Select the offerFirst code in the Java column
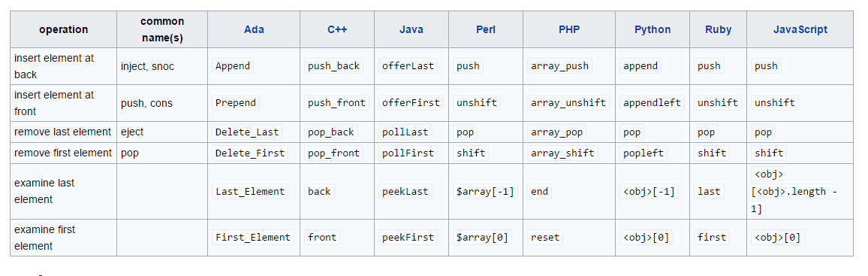This screenshot has width=868, height=276. [411, 102]
